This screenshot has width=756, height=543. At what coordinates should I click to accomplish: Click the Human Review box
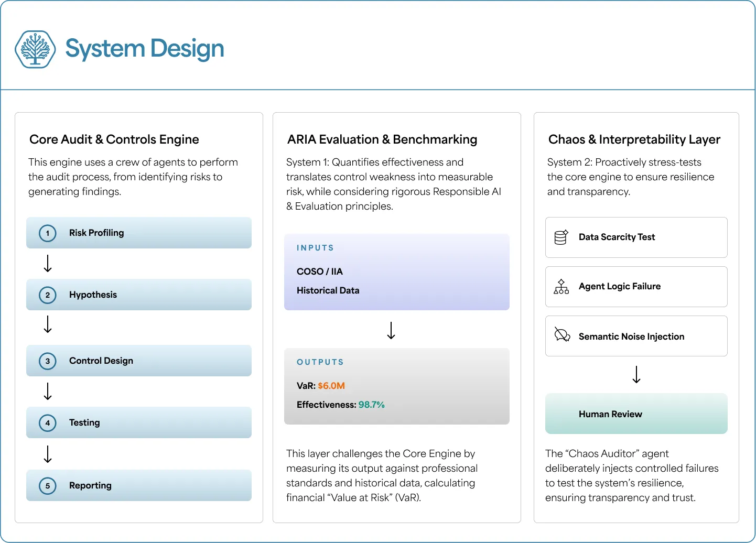(x=636, y=414)
